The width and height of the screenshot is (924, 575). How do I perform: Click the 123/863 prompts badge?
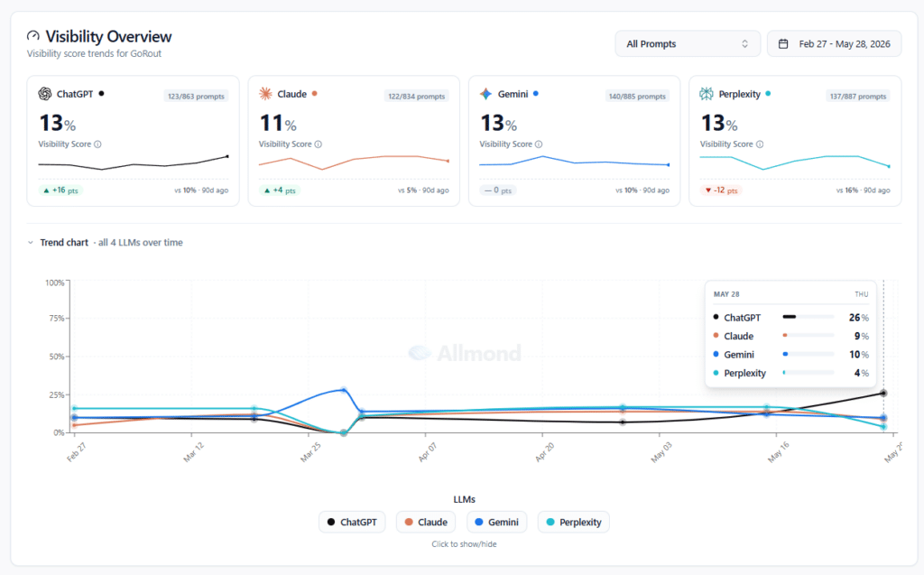196,96
